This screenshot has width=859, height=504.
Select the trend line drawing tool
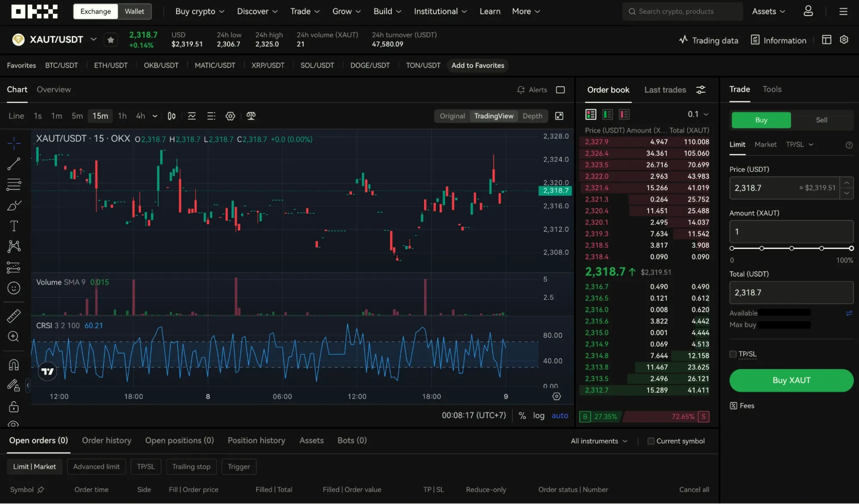[14, 164]
